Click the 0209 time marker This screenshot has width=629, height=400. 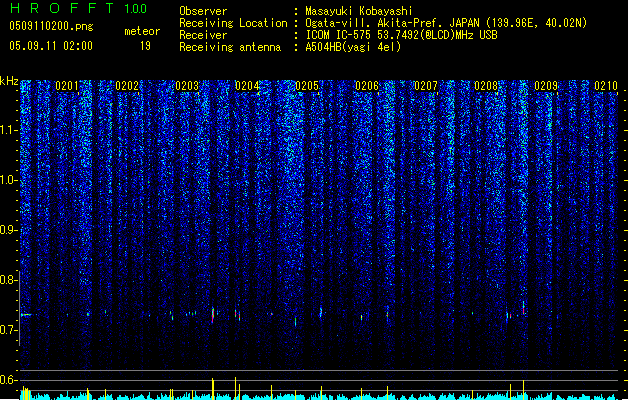pyautogui.click(x=546, y=86)
